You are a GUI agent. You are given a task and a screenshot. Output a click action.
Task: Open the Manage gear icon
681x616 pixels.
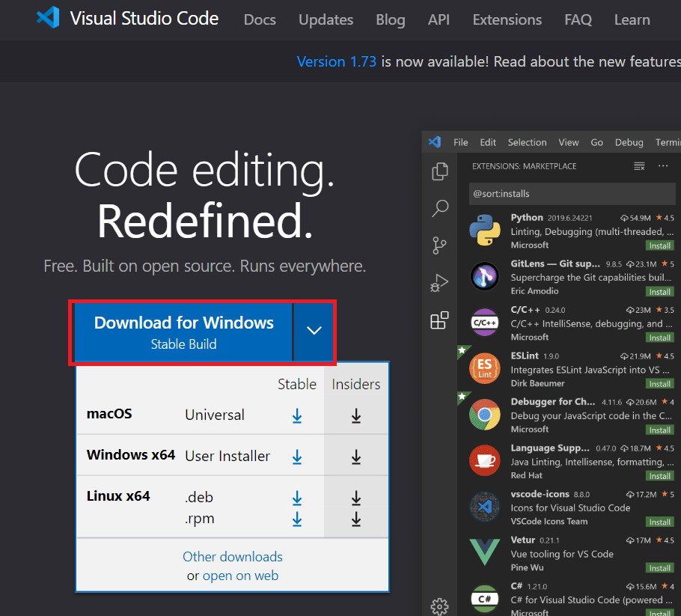pos(439,606)
